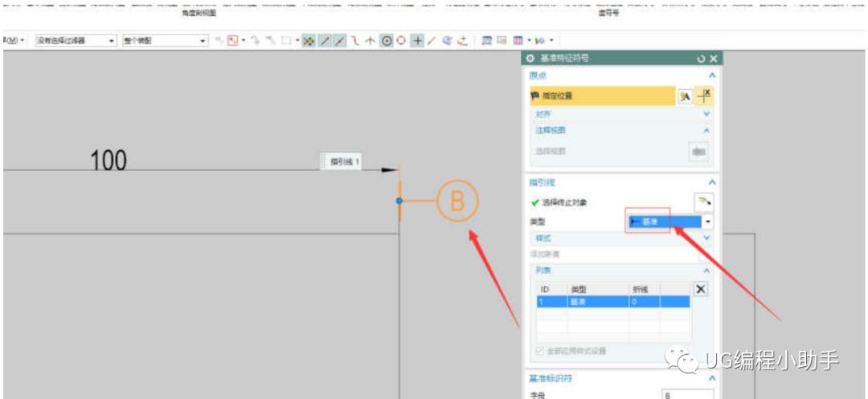Click the first view window icon after separator
The image size is (868, 399).
(x=487, y=41)
